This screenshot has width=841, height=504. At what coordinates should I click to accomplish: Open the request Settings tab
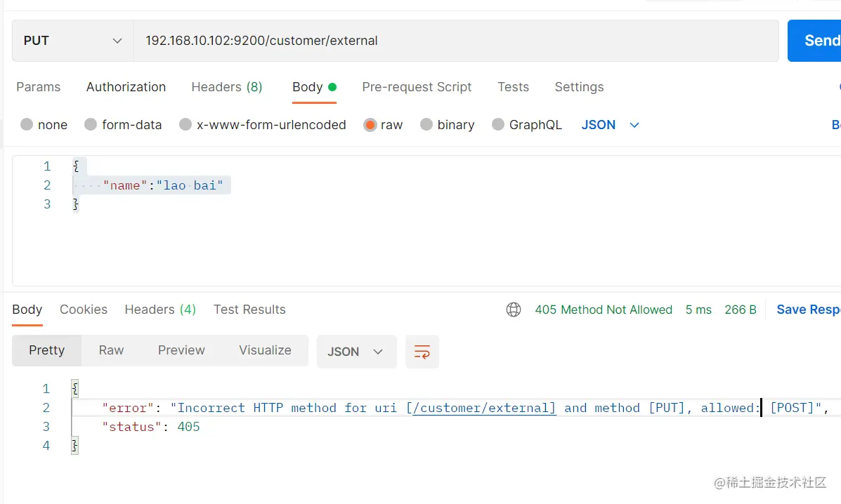coord(579,87)
